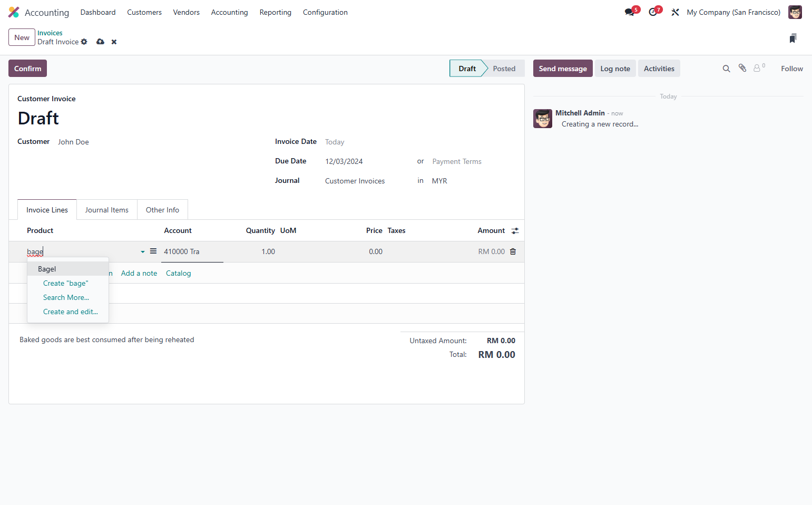
Task: Click the Send message button
Action: [563, 69]
